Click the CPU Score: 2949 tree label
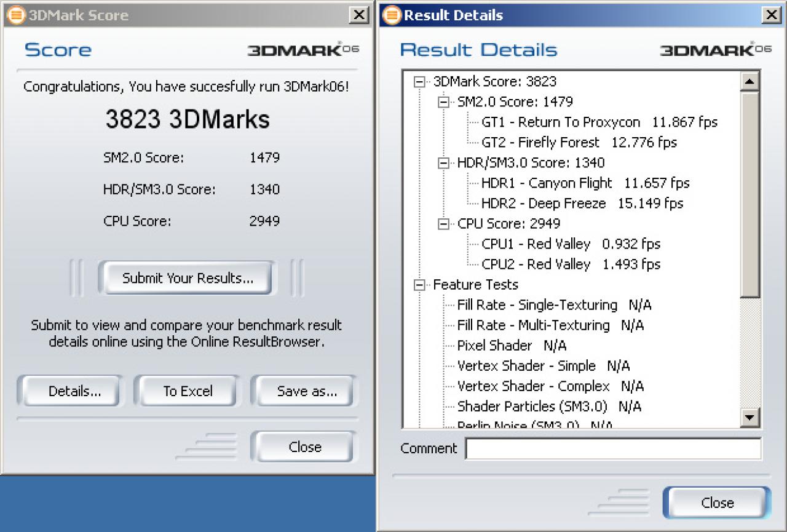The image size is (787, 532). click(509, 223)
